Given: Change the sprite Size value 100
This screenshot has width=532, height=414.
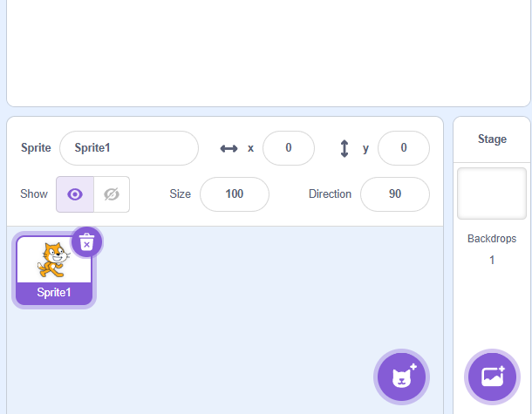Looking at the screenshot, I should click(235, 194).
